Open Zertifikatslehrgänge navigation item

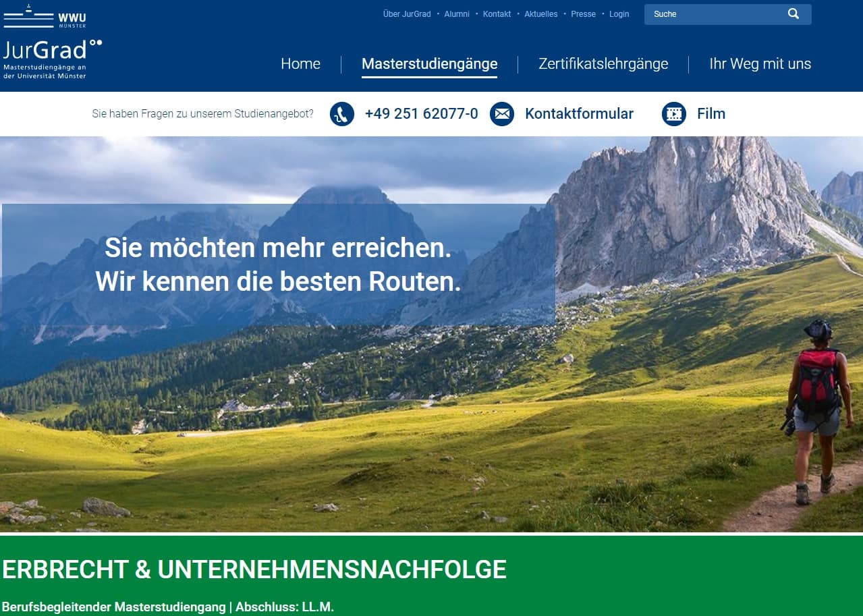pyautogui.click(x=603, y=64)
